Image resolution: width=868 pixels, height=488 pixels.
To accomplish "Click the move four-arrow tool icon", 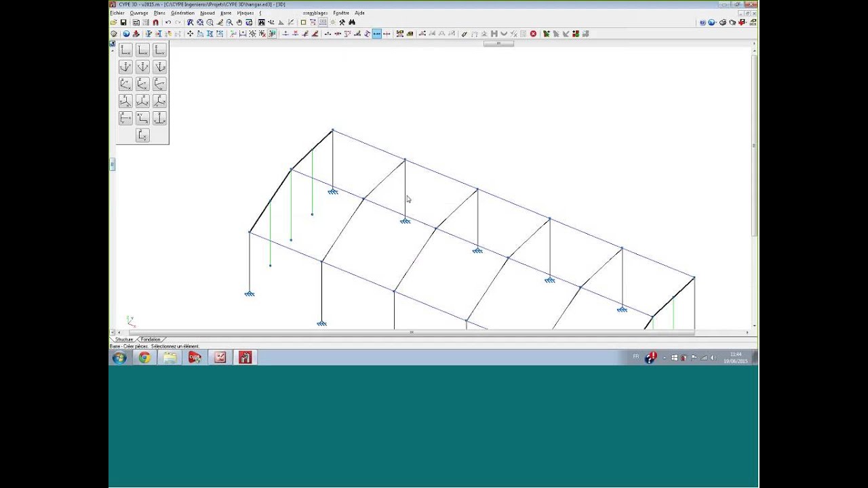I will 190,34.
